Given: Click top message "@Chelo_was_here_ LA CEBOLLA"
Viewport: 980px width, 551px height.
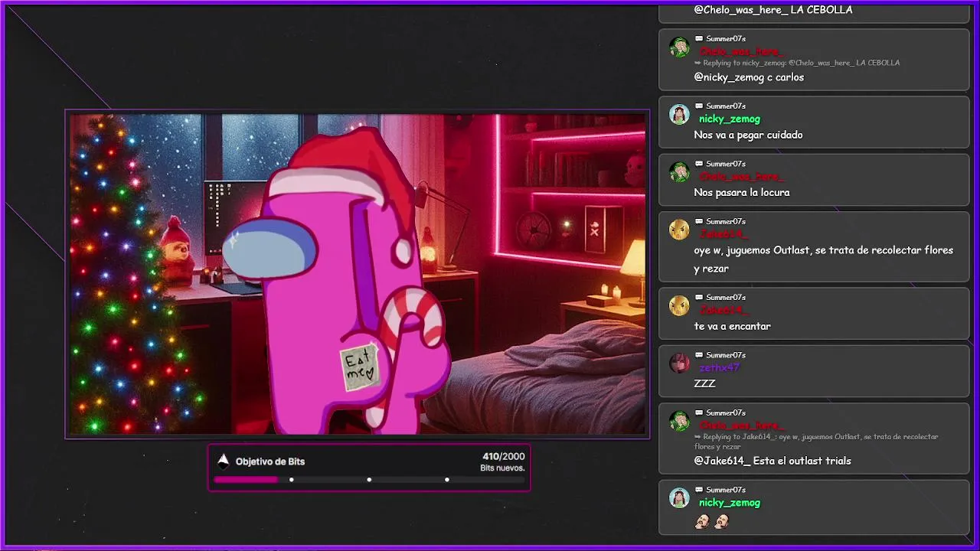Looking at the screenshot, I should click(773, 10).
